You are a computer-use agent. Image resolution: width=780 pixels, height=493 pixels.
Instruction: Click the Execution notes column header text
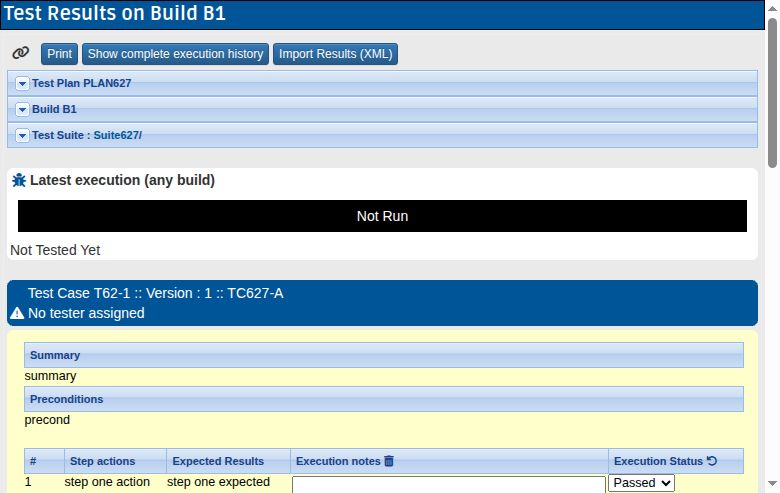[x=338, y=461]
